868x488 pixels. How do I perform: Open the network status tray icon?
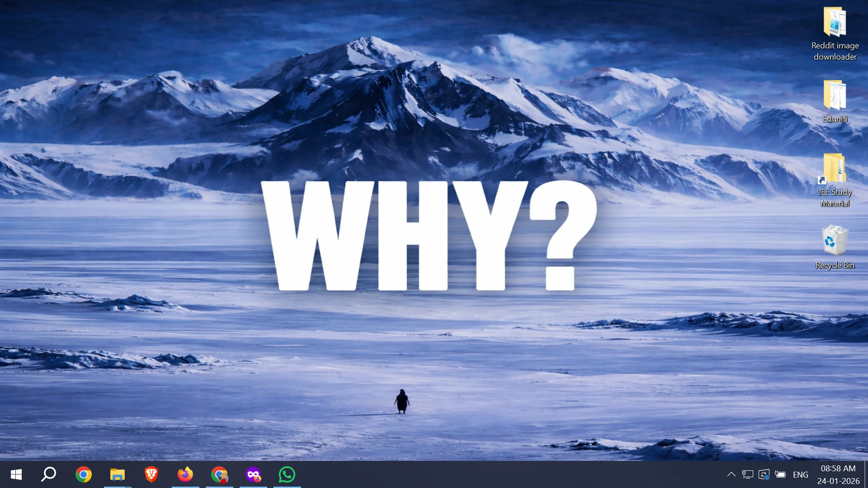pyautogui.click(x=747, y=474)
